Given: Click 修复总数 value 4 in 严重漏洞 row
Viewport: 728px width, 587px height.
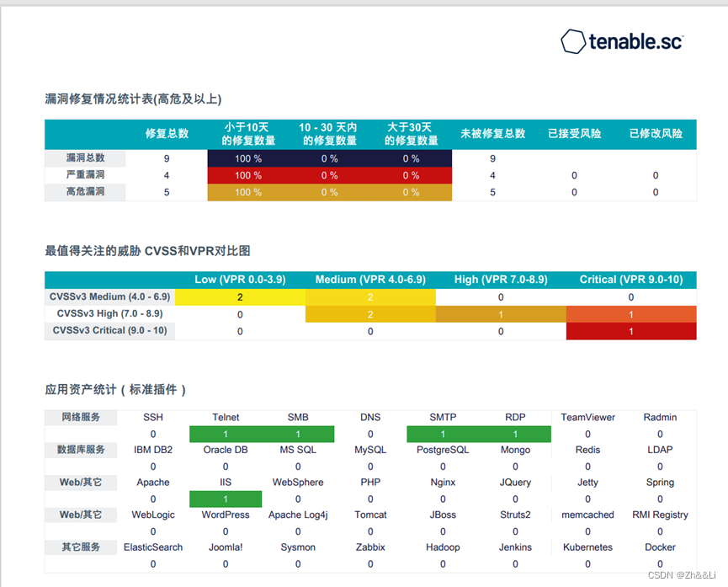Looking at the screenshot, I should pos(167,175).
